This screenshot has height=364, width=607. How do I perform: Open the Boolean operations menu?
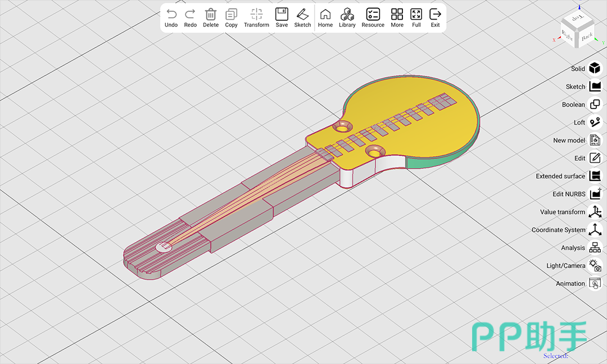coord(595,104)
